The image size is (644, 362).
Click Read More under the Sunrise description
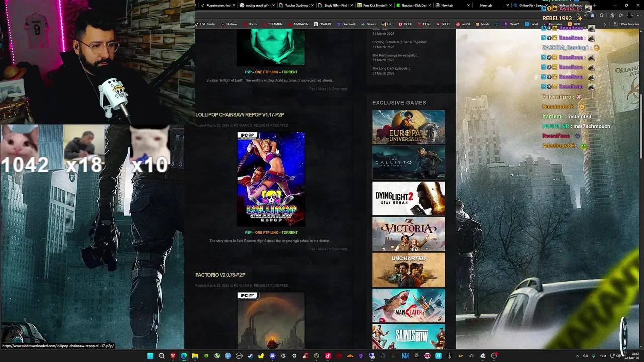[317, 88]
